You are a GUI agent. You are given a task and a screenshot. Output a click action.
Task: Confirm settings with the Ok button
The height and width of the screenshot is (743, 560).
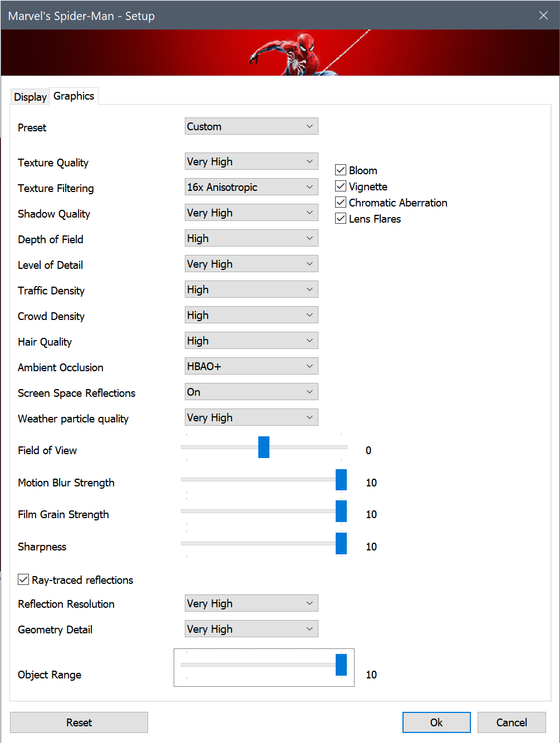tap(436, 722)
